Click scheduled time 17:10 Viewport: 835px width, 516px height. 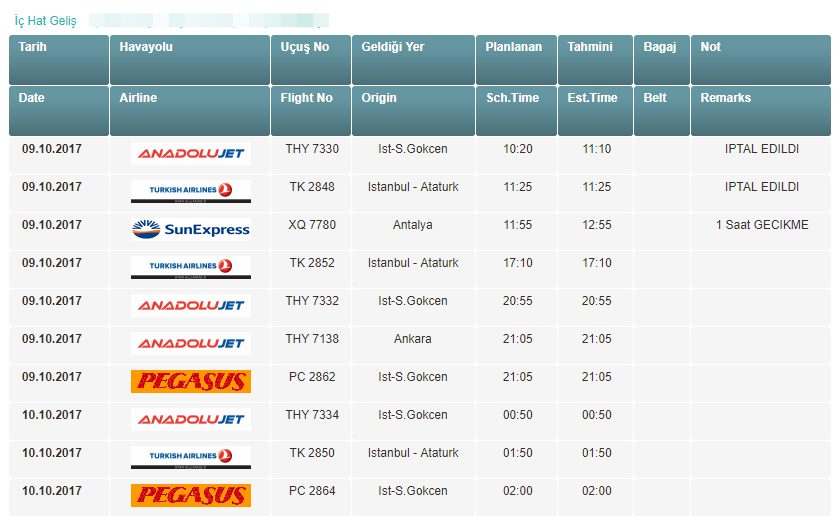(518, 263)
